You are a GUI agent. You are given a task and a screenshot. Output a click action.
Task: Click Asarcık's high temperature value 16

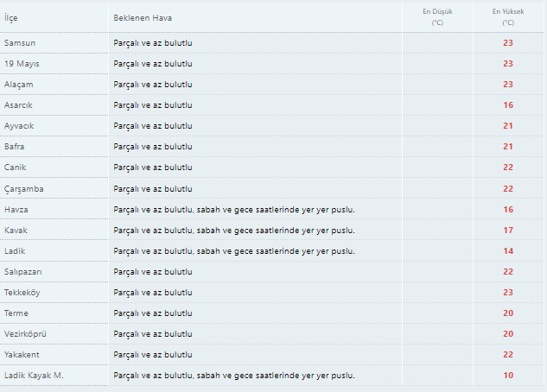[508, 104]
